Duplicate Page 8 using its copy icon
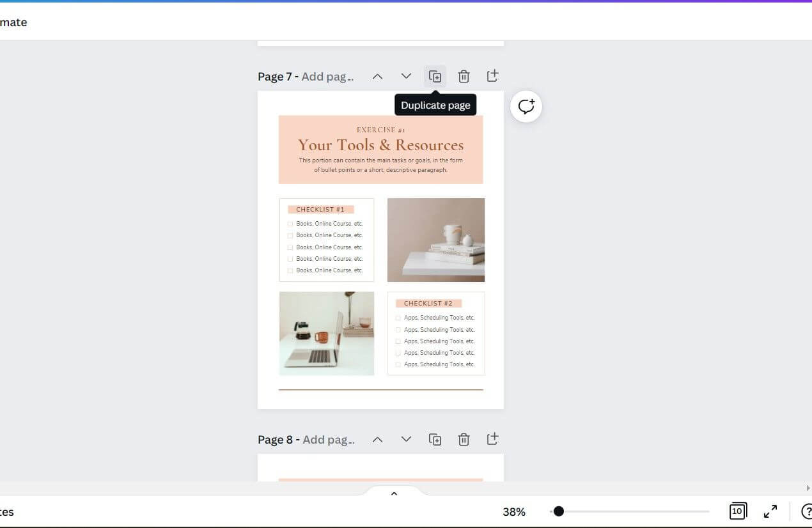This screenshot has height=528, width=812. pos(435,440)
